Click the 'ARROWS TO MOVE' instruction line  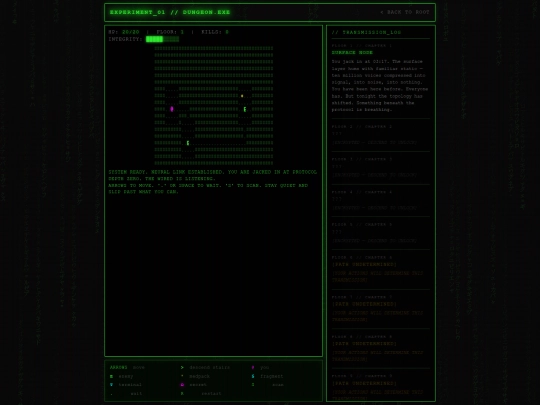click(208, 189)
